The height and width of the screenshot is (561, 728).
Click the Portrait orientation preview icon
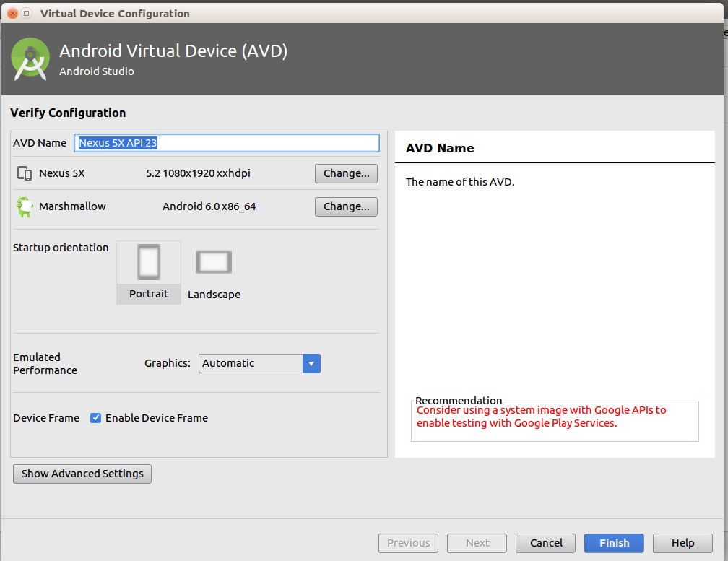pyautogui.click(x=148, y=261)
